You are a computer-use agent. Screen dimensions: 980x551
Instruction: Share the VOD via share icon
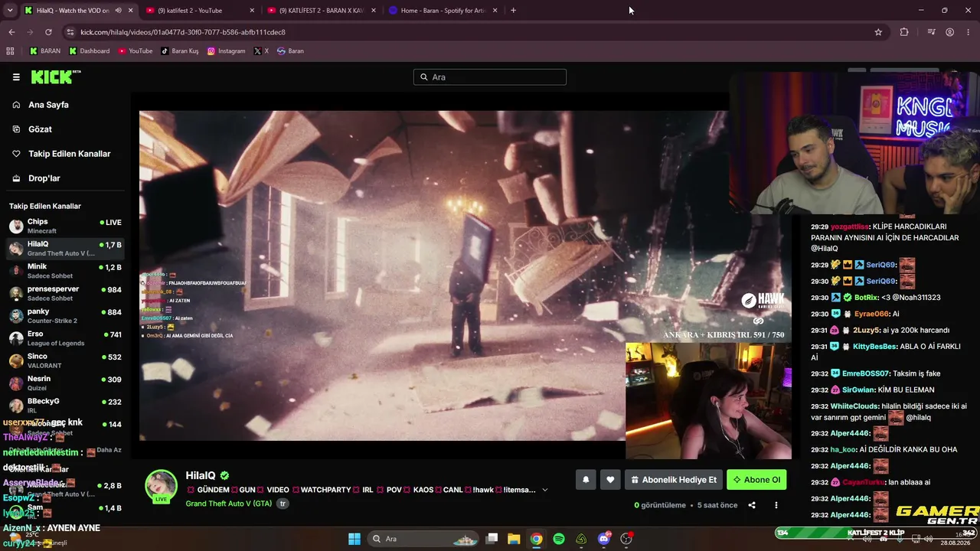[752, 505]
